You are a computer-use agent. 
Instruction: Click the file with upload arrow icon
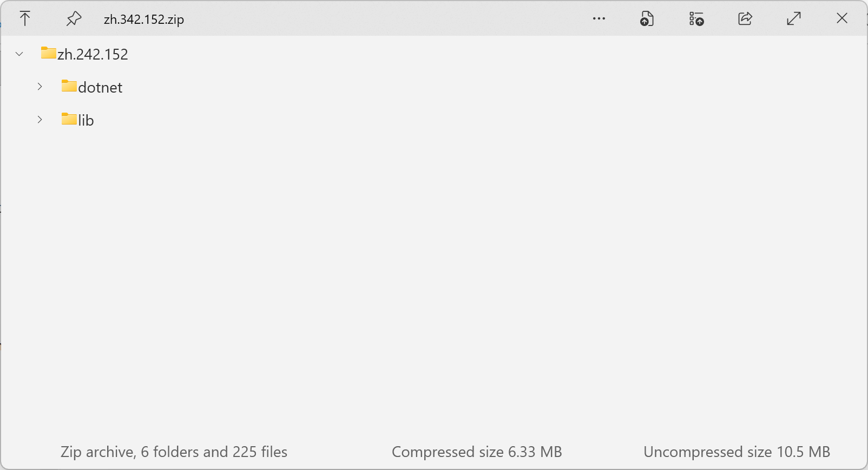(647, 18)
